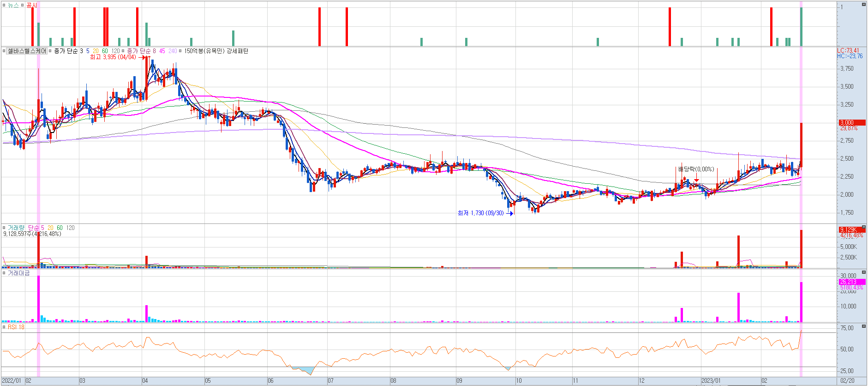The image size is (868, 386).
Task: Click the volume tag 9,129K
Action: pos(851,229)
